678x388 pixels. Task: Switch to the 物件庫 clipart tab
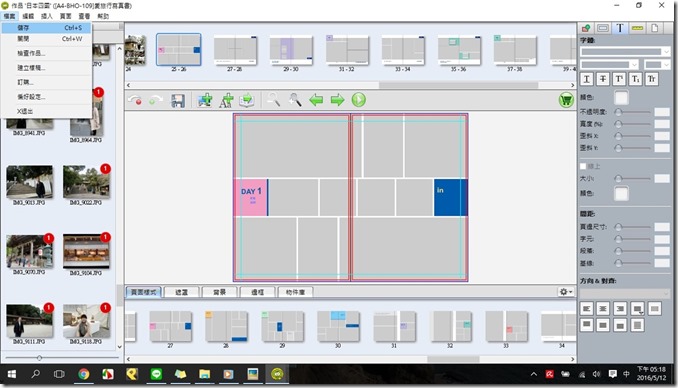(x=296, y=292)
